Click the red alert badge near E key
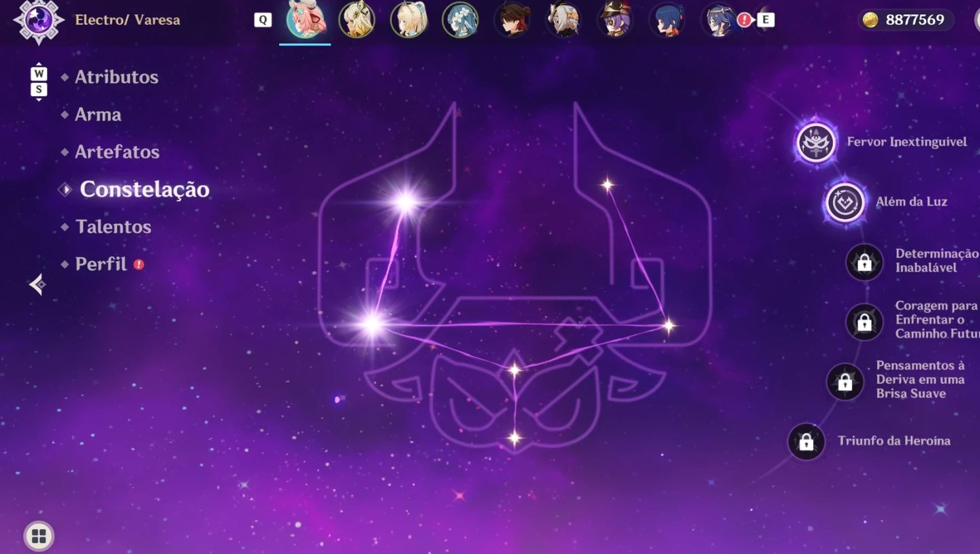980x554 pixels. pyautogui.click(x=744, y=20)
